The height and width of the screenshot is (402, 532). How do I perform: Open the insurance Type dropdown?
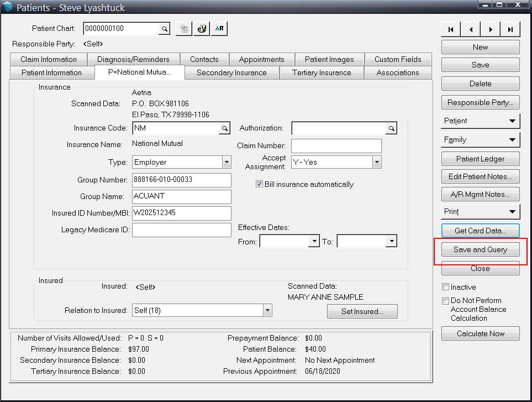pos(227,163)
